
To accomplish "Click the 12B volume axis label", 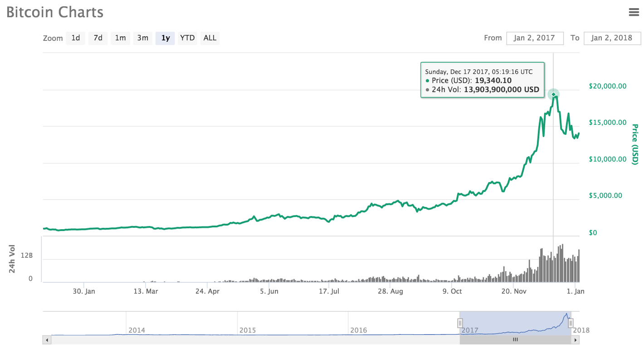I will click(x=28, y=256).
